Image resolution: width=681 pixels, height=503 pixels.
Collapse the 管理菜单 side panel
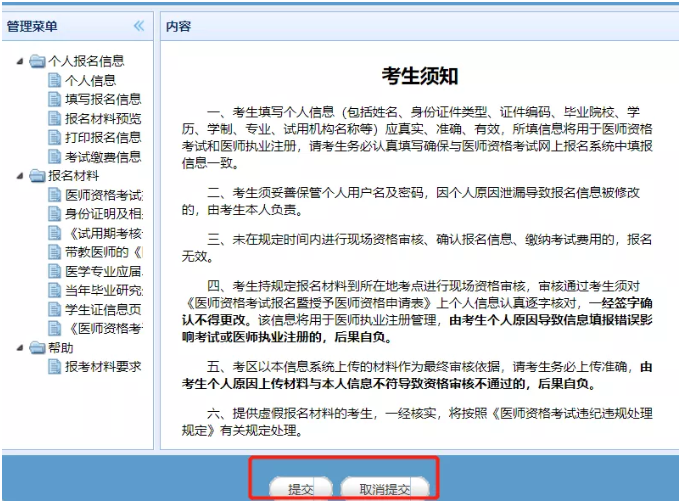139,26
